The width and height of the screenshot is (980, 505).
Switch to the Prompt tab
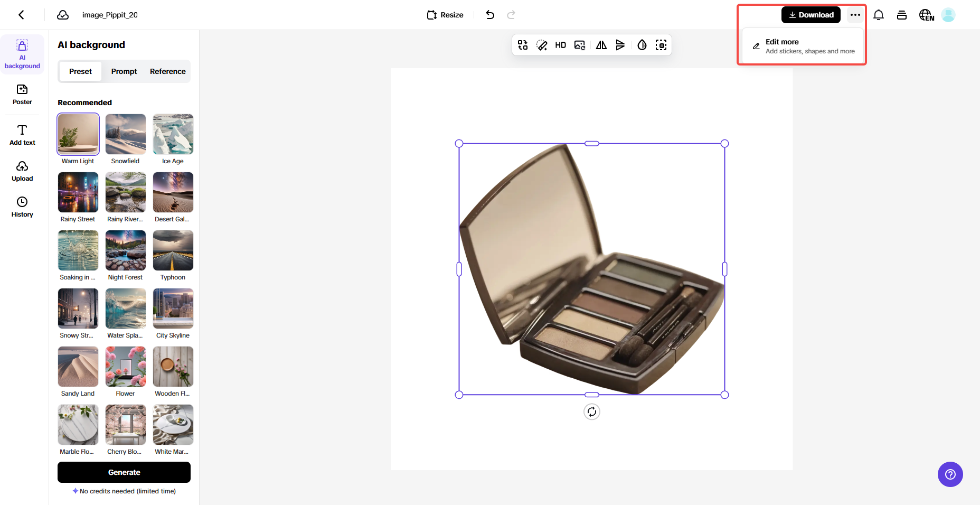tap(124, 71)
